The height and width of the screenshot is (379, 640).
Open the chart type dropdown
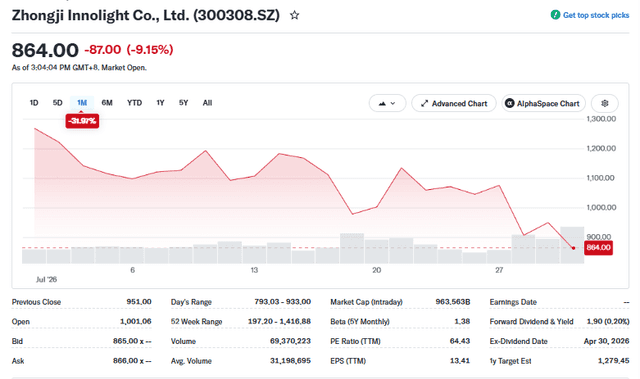(387, 103)
